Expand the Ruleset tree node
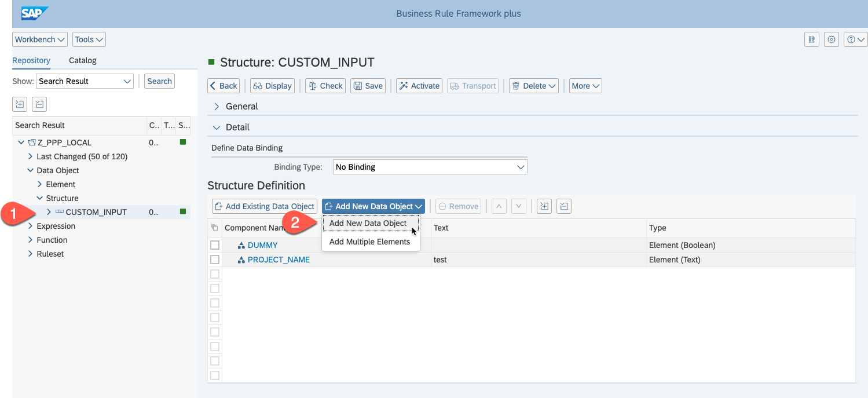868x398 pixels. click(30, 254)
